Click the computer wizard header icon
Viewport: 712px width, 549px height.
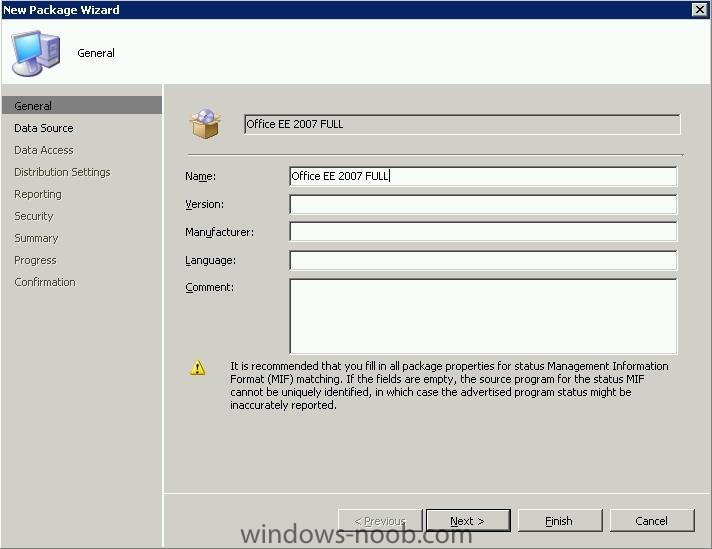(x=36, y=53)
